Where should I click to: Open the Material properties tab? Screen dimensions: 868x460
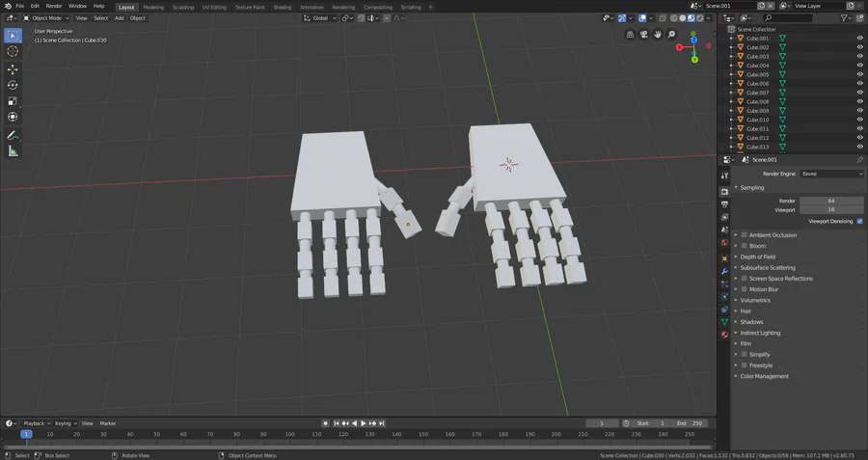(724, 335)
